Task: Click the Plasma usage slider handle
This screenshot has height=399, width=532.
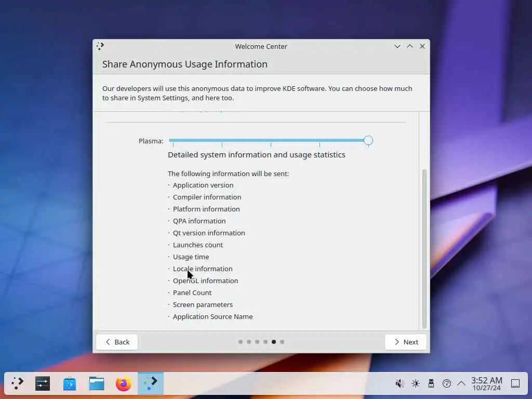Action: [x=368, y=140]
